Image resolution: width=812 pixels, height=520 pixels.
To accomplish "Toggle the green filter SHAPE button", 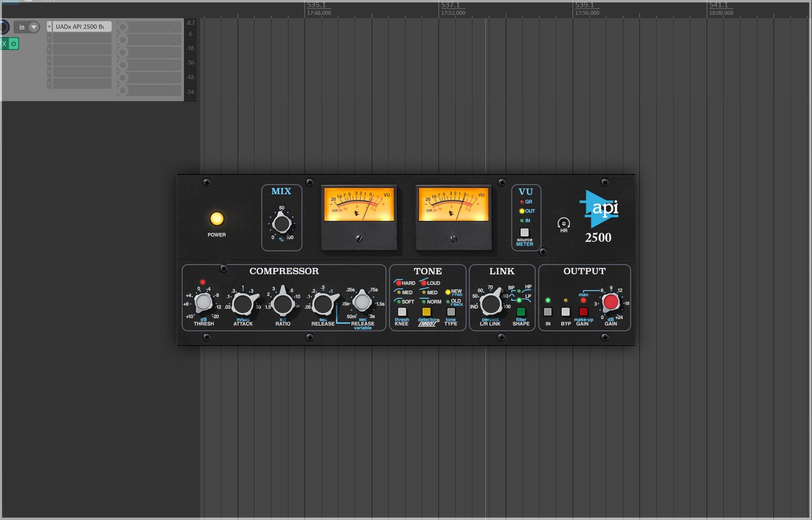I will click(x=521, y=312).
